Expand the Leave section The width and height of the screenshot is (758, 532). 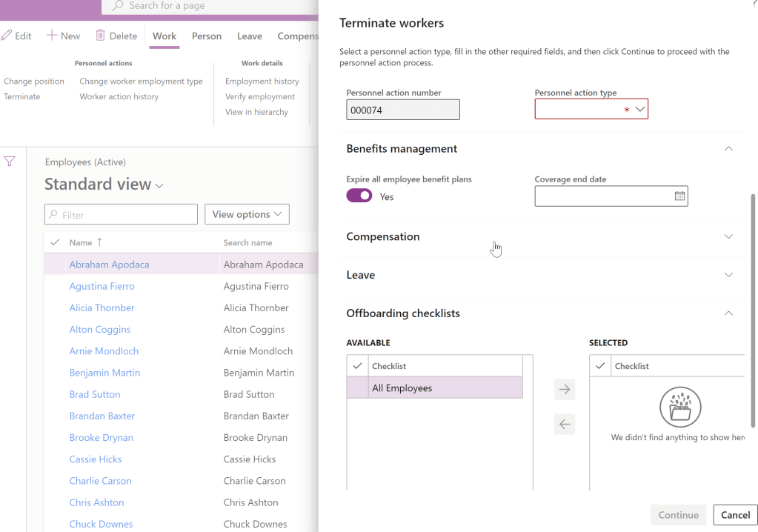pyautogui.click(x=728, y=275)
